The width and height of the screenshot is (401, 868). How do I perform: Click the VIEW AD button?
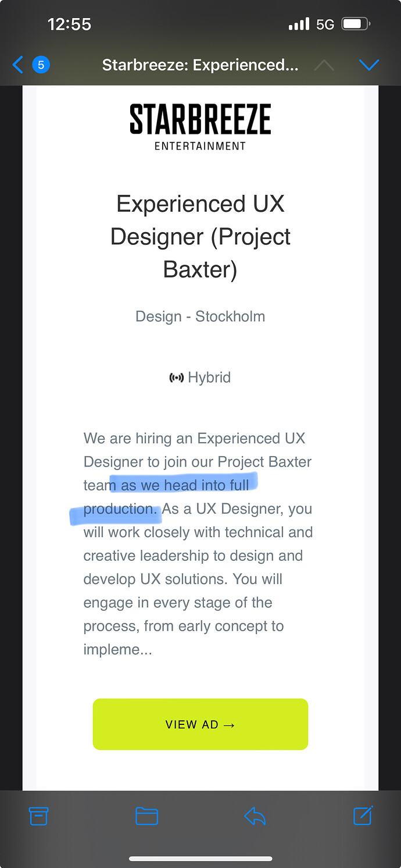(201, 724)
